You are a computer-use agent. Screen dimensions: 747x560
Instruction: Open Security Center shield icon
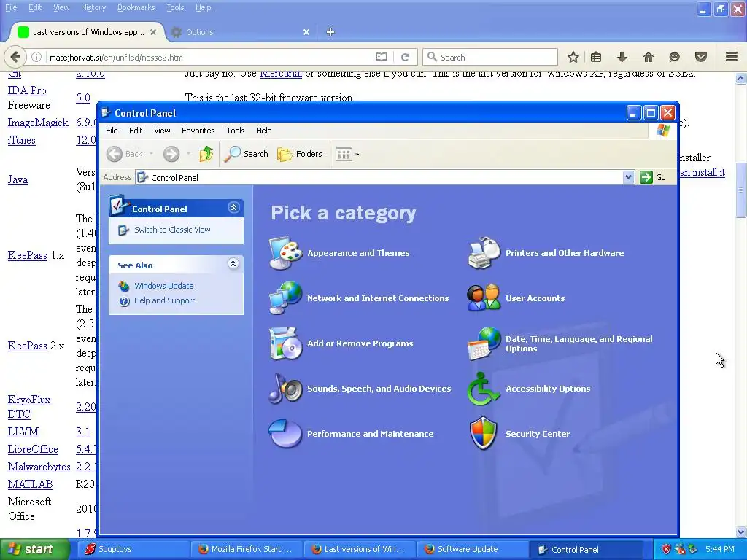(484, 434)
